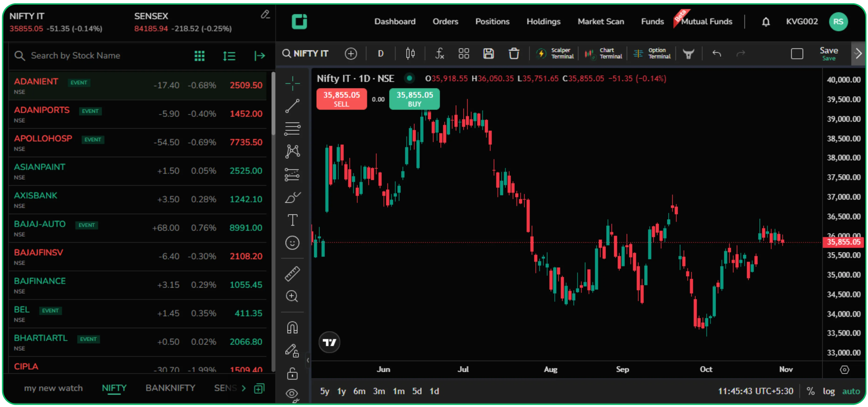This screenshot has width=868, height=407.
Task: Click the Search by Stock Name field
Action: click(x=76, y=55)
